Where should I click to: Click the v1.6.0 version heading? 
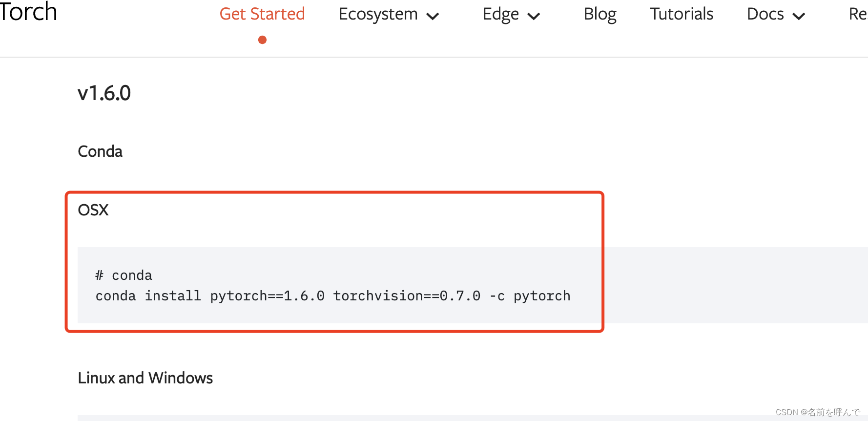(104, 93)
